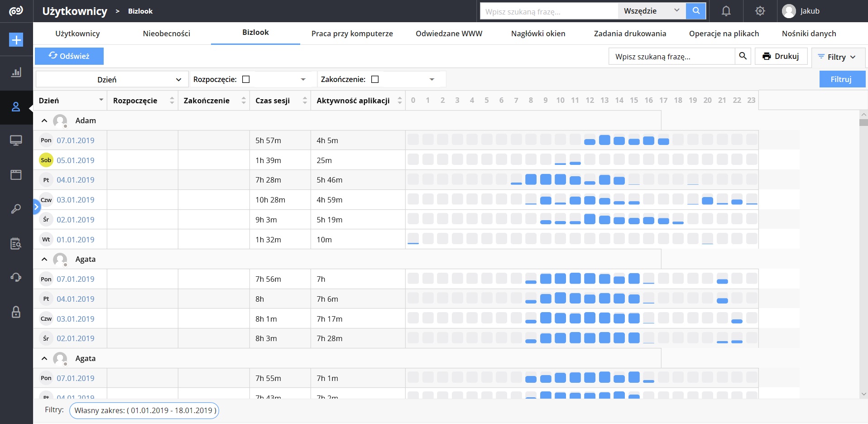Toggle the Rozpoczęcie checkbox

(246, 79)
